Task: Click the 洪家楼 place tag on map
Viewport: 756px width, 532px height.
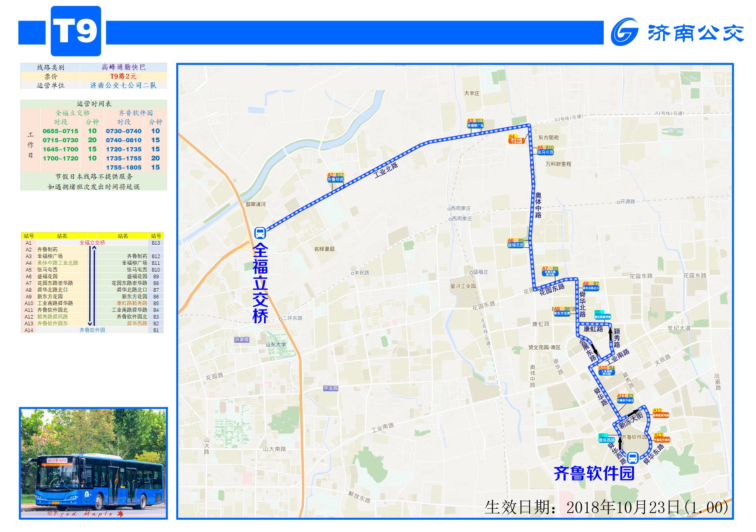Action: point(242,340)
